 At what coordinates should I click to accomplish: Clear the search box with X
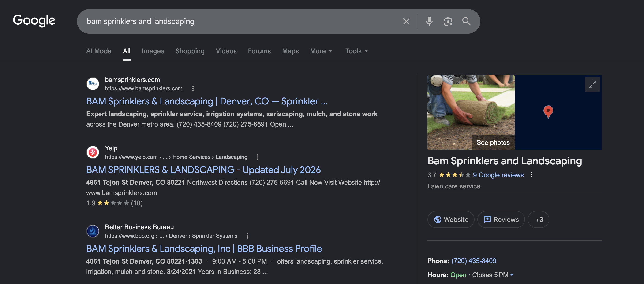pyautogui.click(x=406, y=22)
